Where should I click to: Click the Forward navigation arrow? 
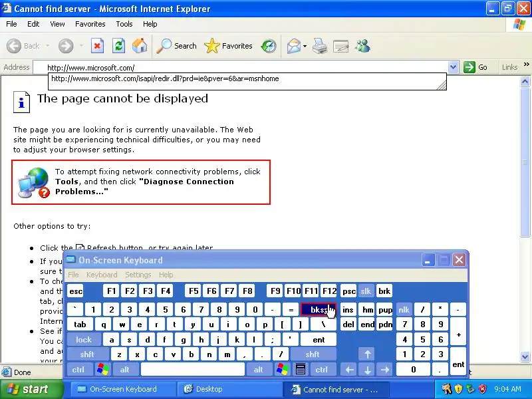pyautogui.click(x=66, y=46)
